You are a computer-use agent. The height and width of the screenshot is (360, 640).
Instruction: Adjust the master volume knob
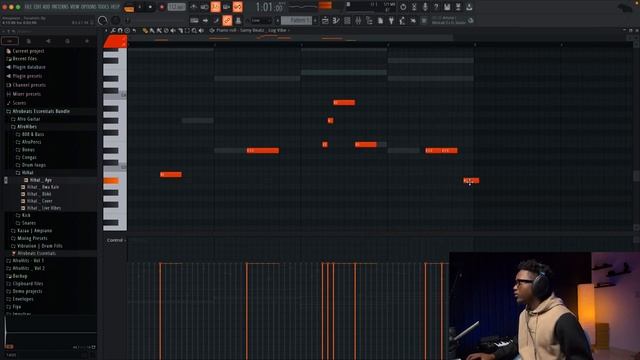pyautogui.click(x=103, y=20)
